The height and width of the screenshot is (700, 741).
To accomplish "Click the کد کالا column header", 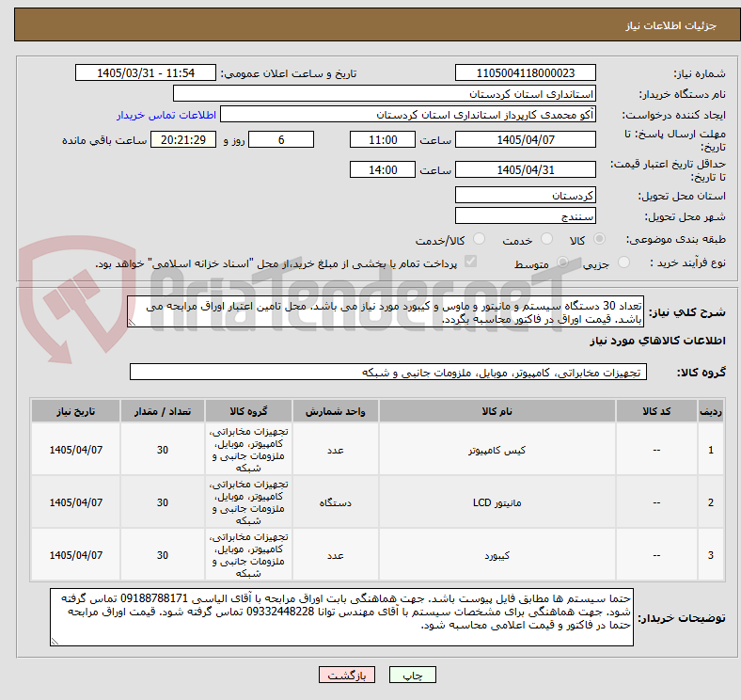I will tap(656, 411).
